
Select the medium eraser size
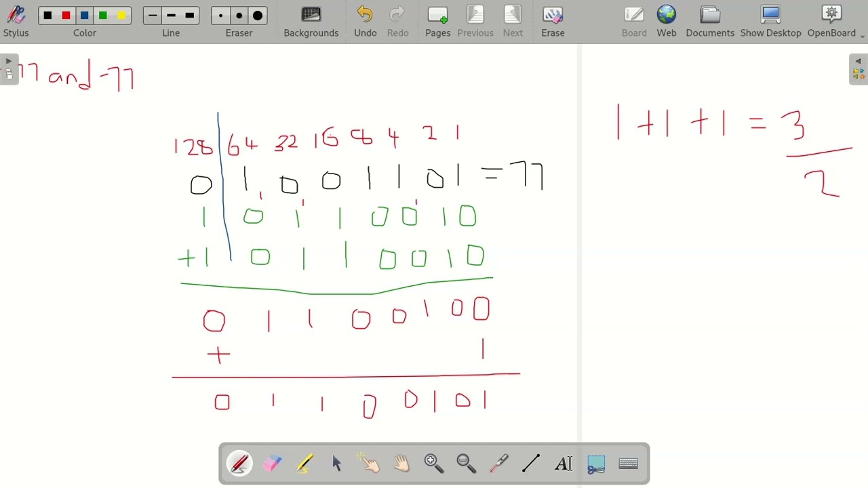[239, 16]
